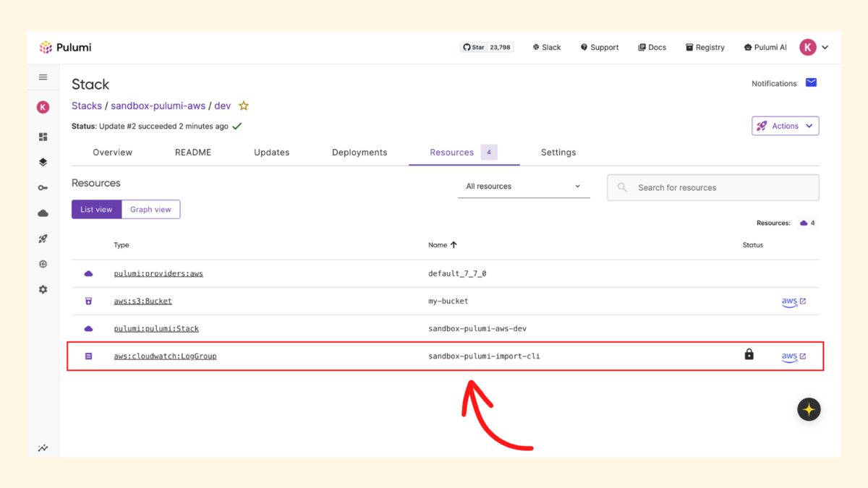Click the Notifications mail icon
868x488 pixels.
point(811,83)
